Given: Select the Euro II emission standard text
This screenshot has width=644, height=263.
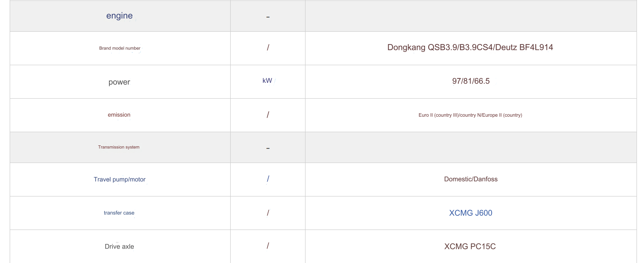Looking at the screenshot, I should tap(470, 115).
